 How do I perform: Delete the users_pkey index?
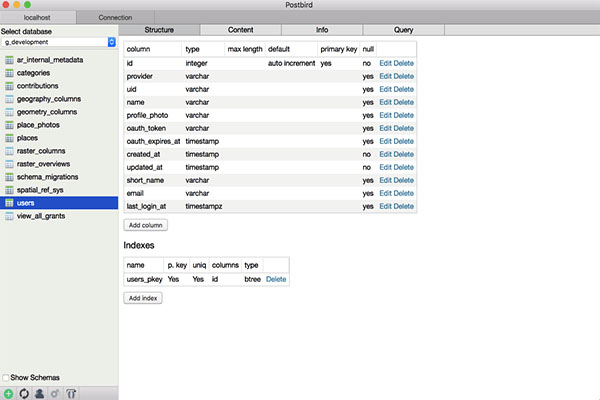click(275, 279)
